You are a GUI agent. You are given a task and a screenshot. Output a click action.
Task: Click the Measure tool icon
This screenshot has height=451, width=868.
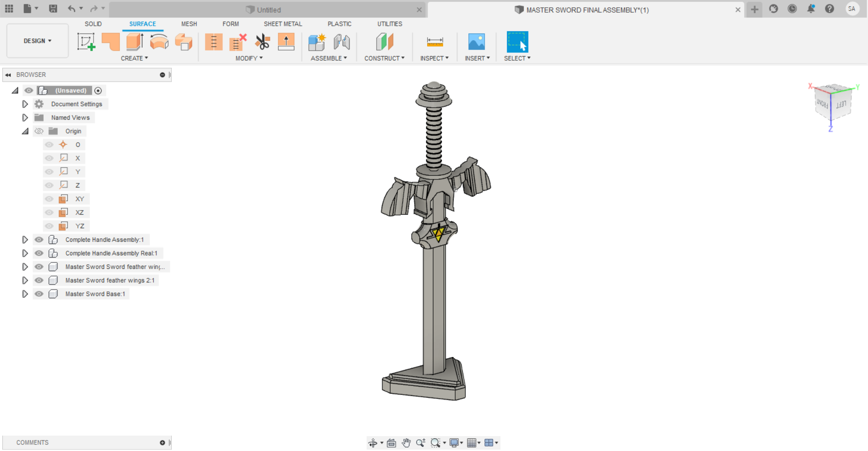pos(435,42)
